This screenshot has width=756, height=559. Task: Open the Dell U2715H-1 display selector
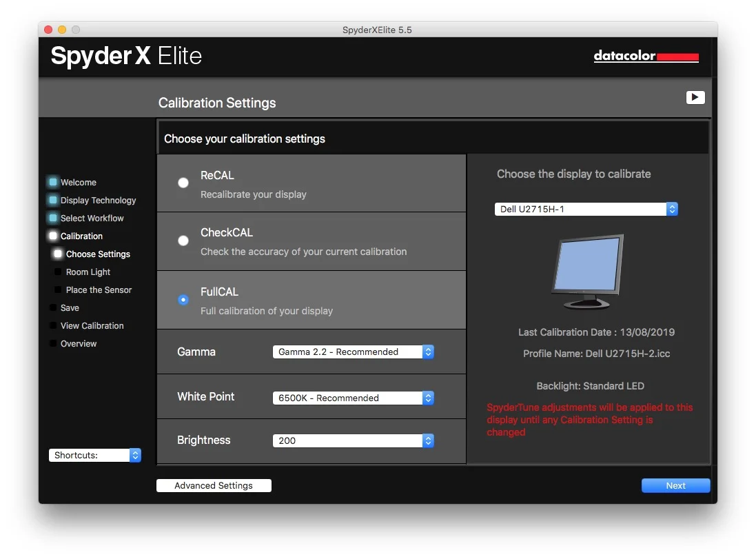point(586,209)
